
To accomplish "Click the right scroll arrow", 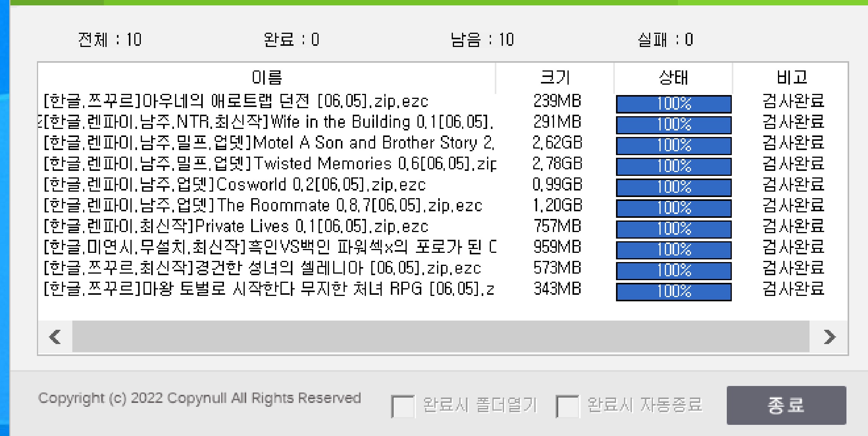I will pos(827,336).
